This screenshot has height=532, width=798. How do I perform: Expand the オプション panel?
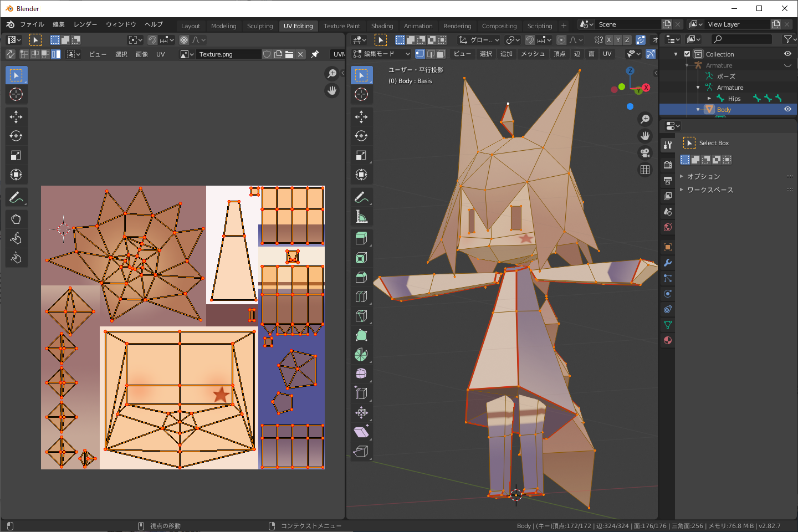703,176
